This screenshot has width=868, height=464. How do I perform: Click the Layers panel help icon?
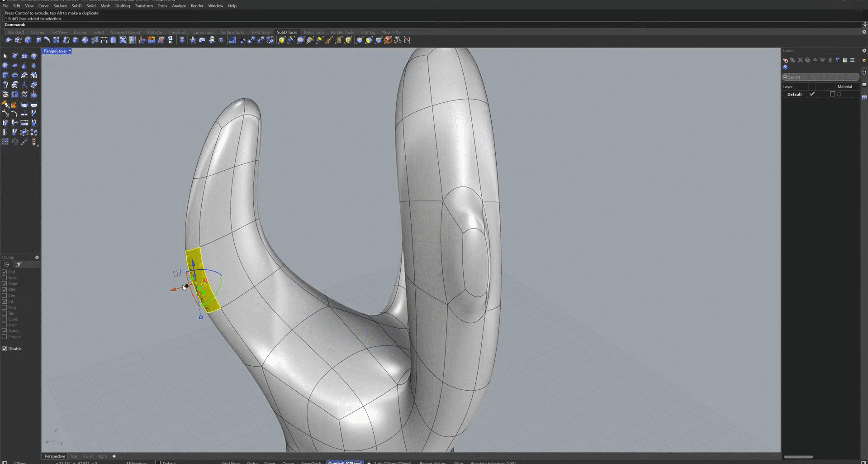coord(785,67)
